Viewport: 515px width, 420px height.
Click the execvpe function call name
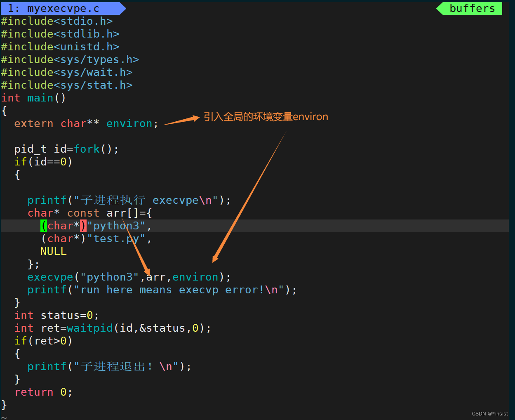click(50, 277)
